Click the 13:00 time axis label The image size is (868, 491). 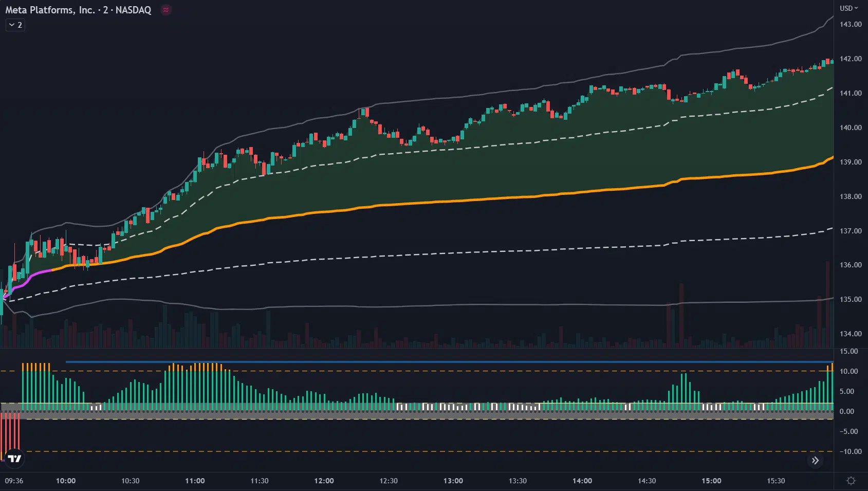453,481
